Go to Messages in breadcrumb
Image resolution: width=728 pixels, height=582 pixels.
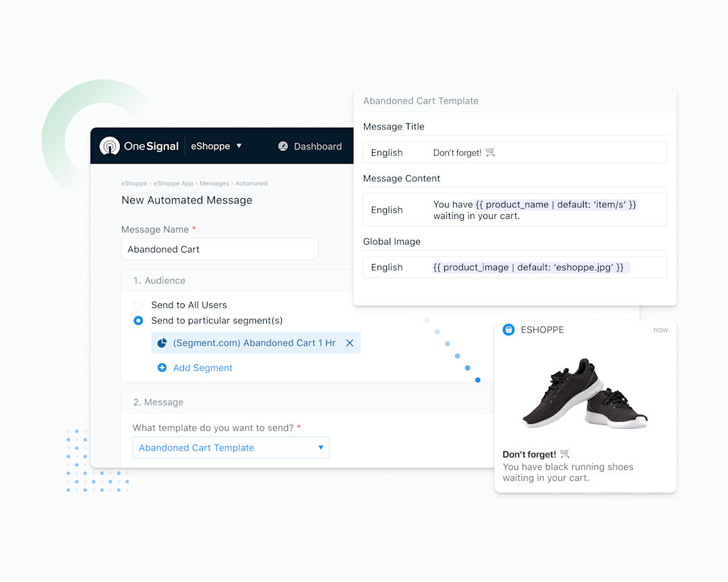tap(214, 183)
